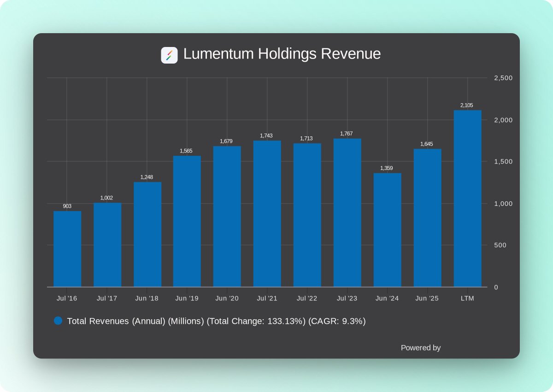Click the Jul '22 x-axis label
Viewport: 553px width, 392px height.
pos(307,298)
